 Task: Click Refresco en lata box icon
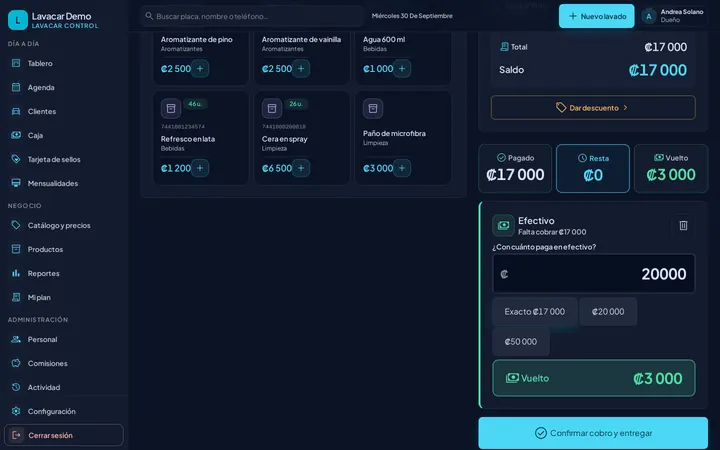(x=171, y=108)
